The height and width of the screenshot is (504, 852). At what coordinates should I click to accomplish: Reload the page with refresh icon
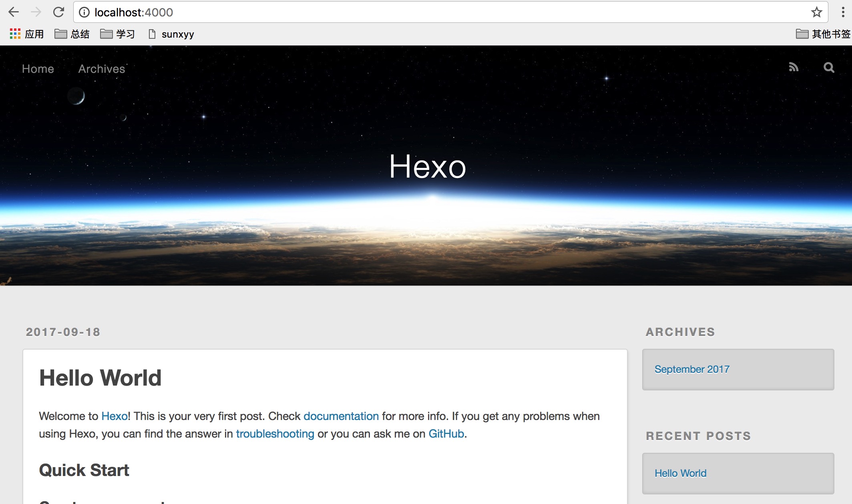59,12
